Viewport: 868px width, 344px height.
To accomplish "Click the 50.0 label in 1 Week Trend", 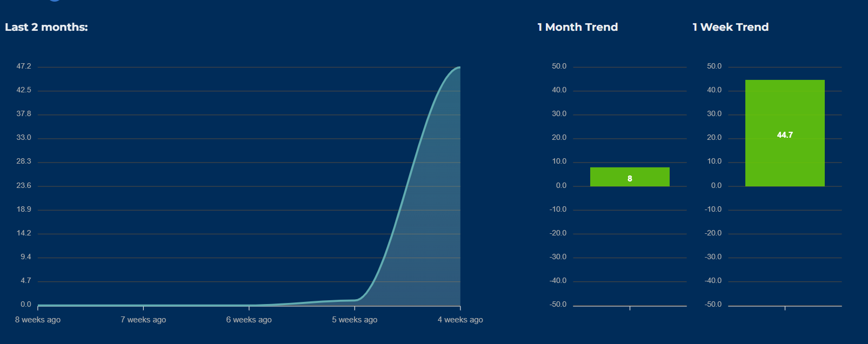I will click(x=714, y=66).
